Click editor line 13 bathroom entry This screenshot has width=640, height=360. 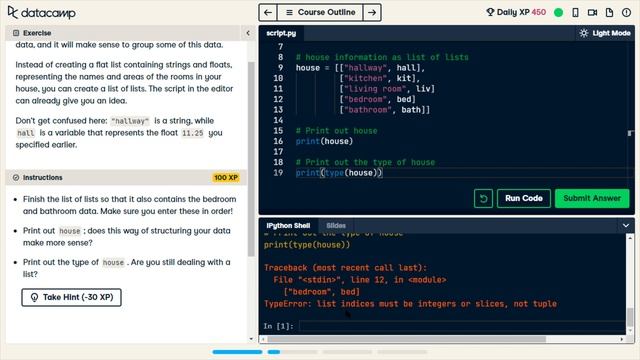385,110
